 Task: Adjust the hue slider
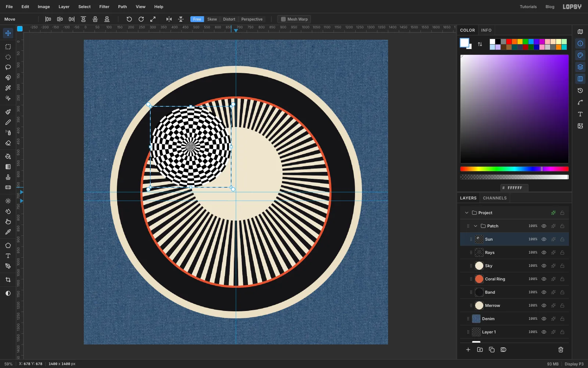click(x=514, y=169)
